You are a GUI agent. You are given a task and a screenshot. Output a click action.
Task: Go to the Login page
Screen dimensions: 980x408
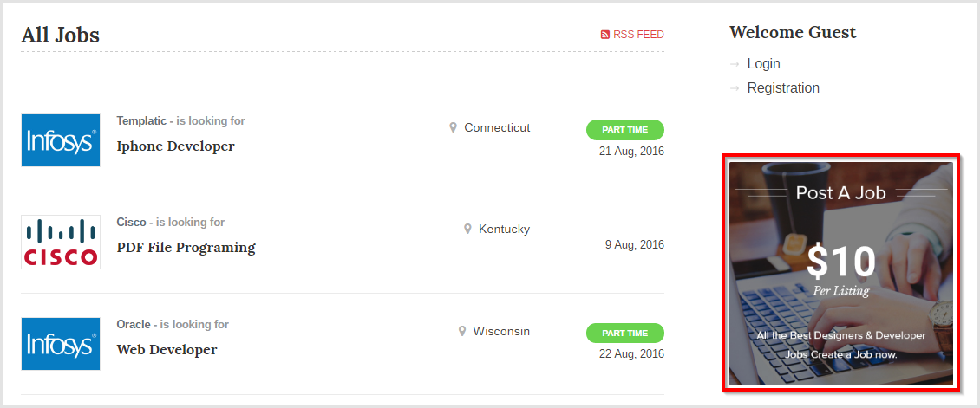pyautogui.click(x=763, y=64)
